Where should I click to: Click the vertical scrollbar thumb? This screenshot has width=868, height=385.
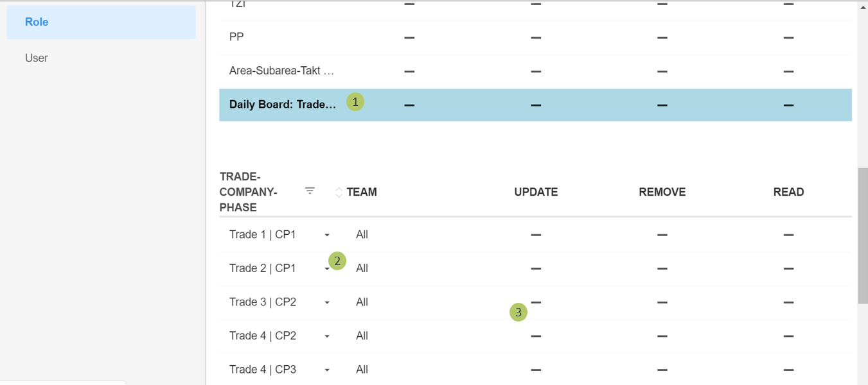[863, 235]
